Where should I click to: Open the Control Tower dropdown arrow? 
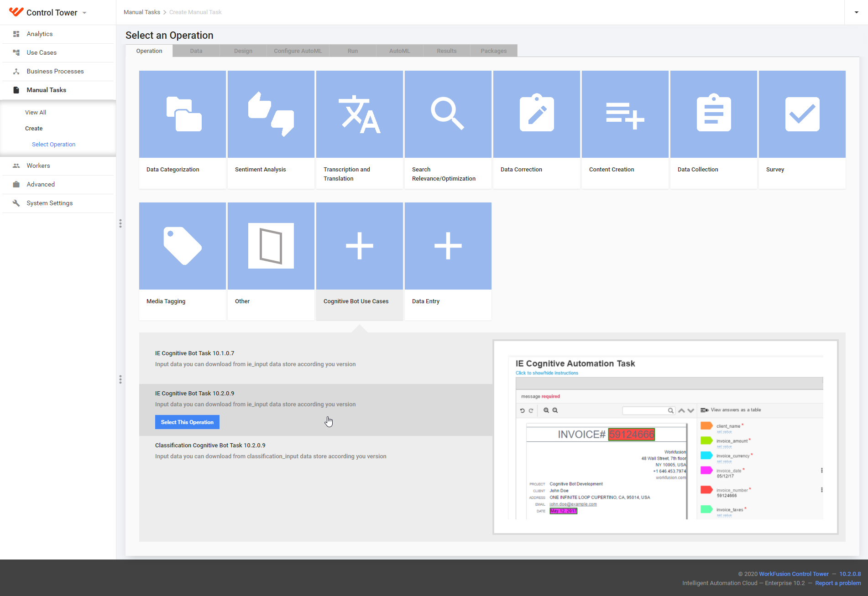click(x=84, y=13)
